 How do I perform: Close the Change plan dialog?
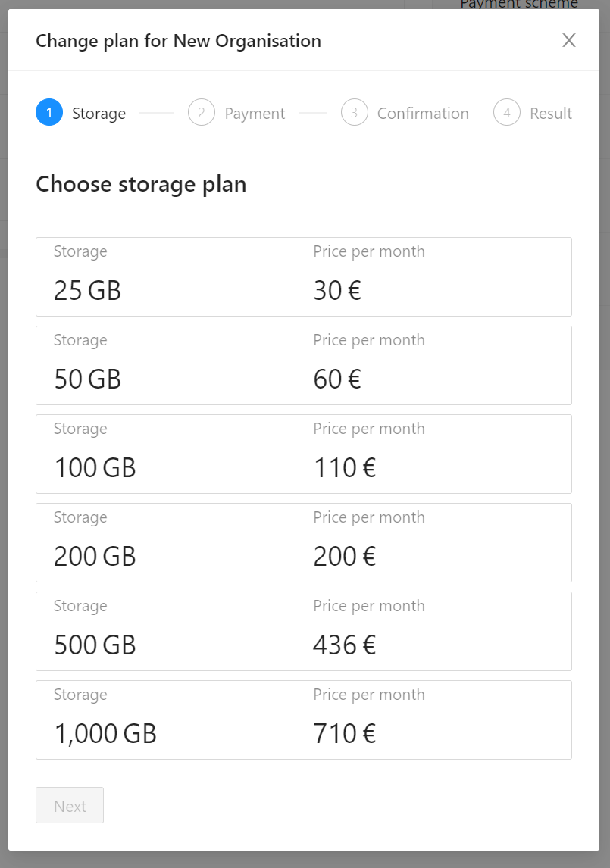coord(569,40)
